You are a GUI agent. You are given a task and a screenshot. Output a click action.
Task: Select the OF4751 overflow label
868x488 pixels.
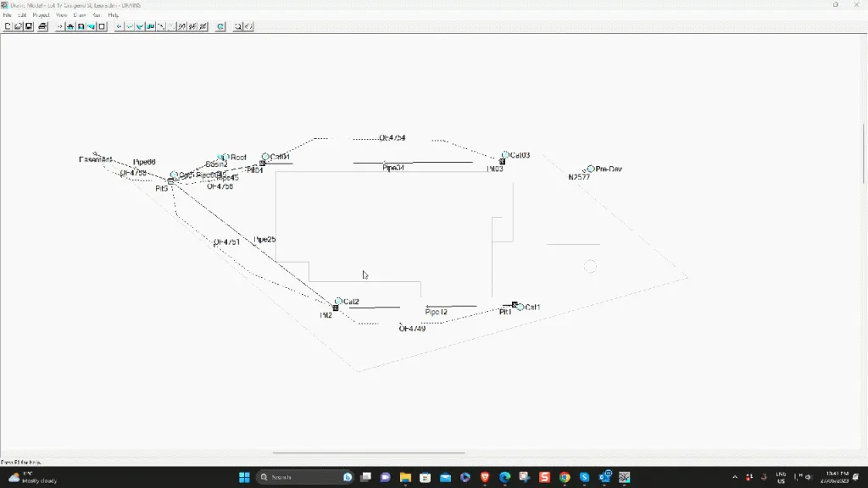(x=227, y=242)
